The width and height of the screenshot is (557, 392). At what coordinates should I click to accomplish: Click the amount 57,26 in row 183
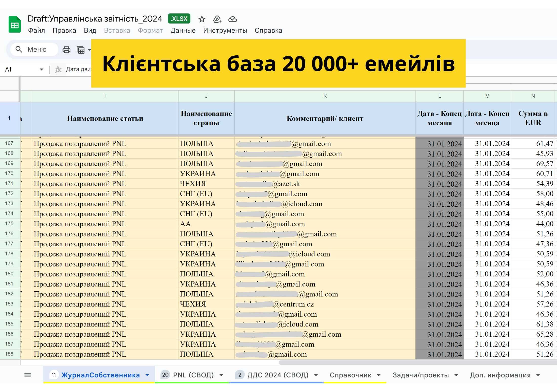(x=533, y=304)
